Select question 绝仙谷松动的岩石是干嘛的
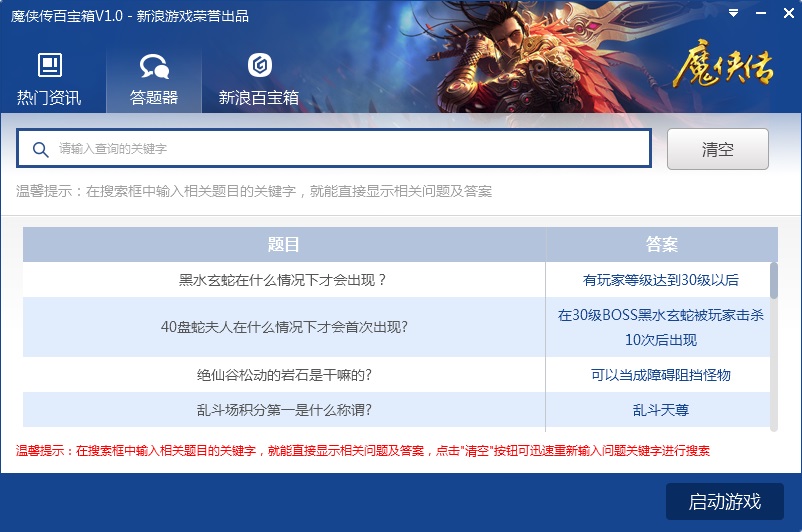Screen dimensions: 802x532 pyautogui.click(x=284, y=375)
